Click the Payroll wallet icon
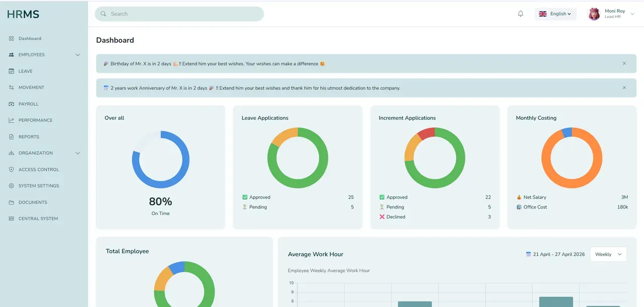The width and height of the screenshot is (644, 307). 11,104
